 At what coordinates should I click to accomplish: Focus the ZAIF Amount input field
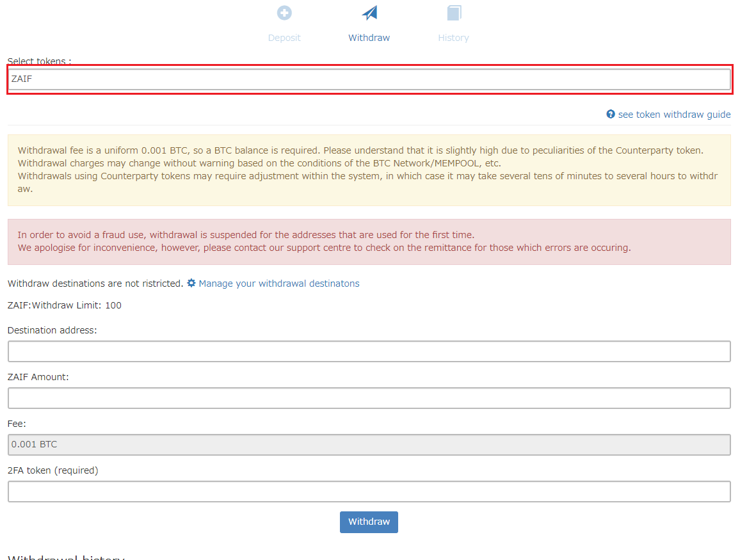pos(369,398)
